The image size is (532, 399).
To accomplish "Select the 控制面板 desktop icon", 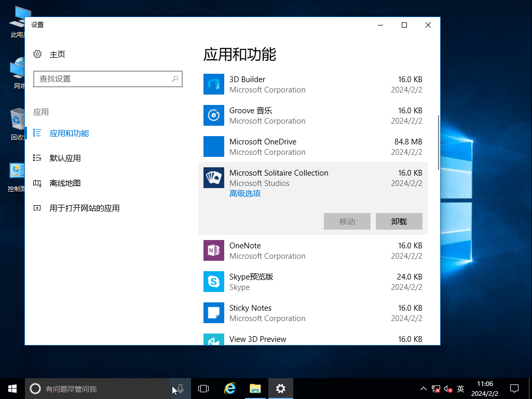I will click(x=17, y=178).
